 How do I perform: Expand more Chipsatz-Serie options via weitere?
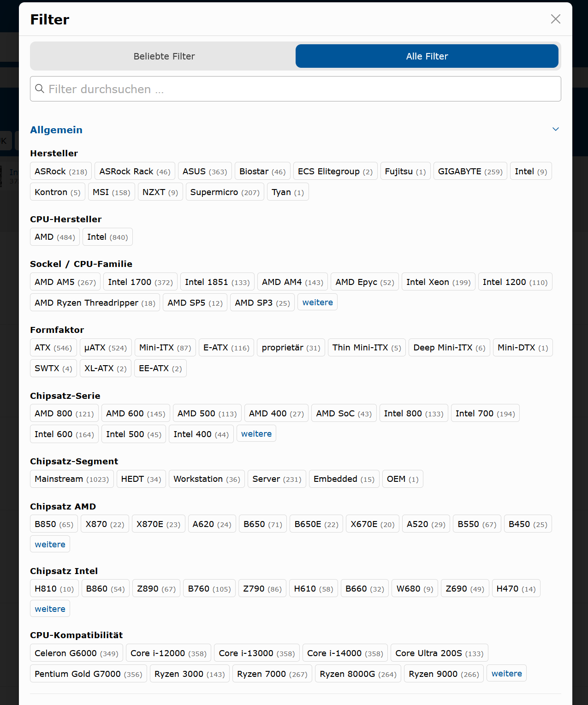(x=256, y=434)
